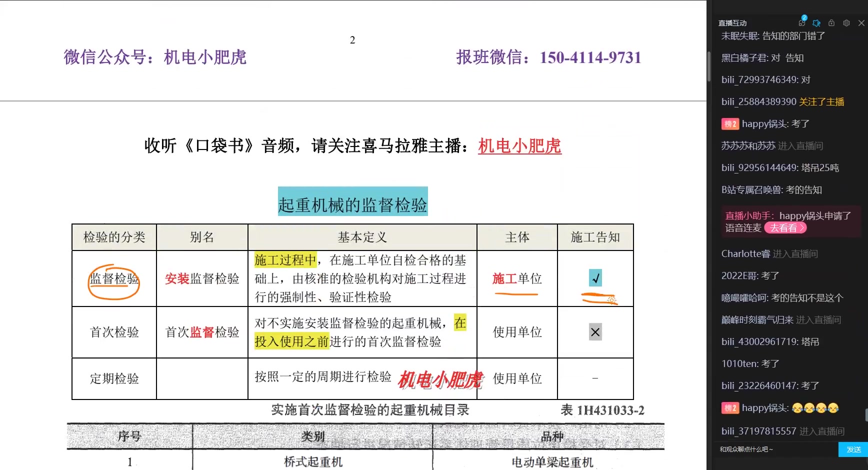Click the highlighted 投入使用之前 text
Screen dimensions: 868x470
pos(291,341)
